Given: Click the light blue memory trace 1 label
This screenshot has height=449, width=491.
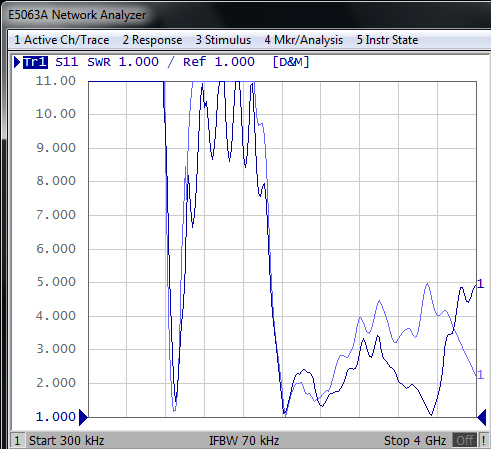Looking at the screenshot, I should (480, 375).
